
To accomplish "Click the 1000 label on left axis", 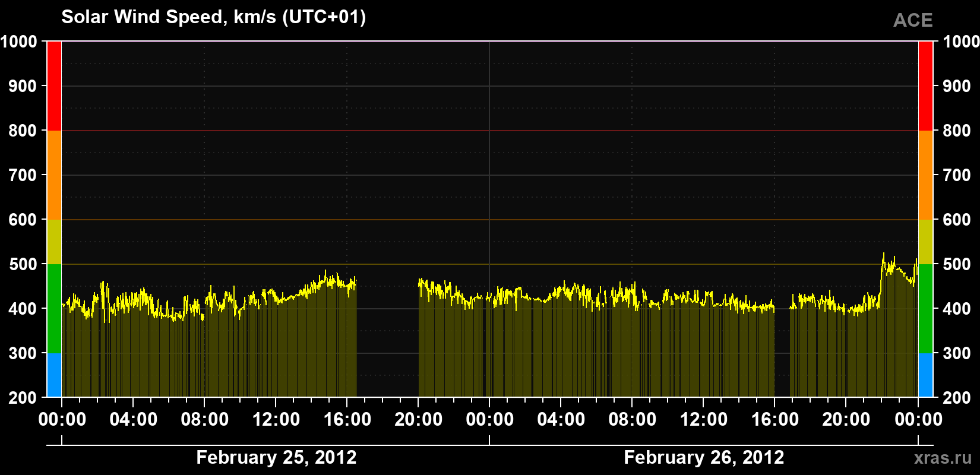I will 19,42.
